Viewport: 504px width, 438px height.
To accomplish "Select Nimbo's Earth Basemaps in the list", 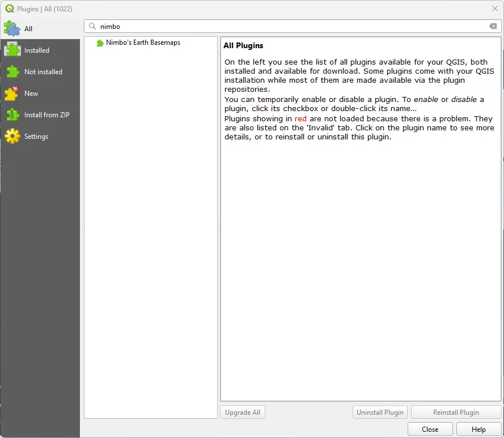I will click(143, 42).
